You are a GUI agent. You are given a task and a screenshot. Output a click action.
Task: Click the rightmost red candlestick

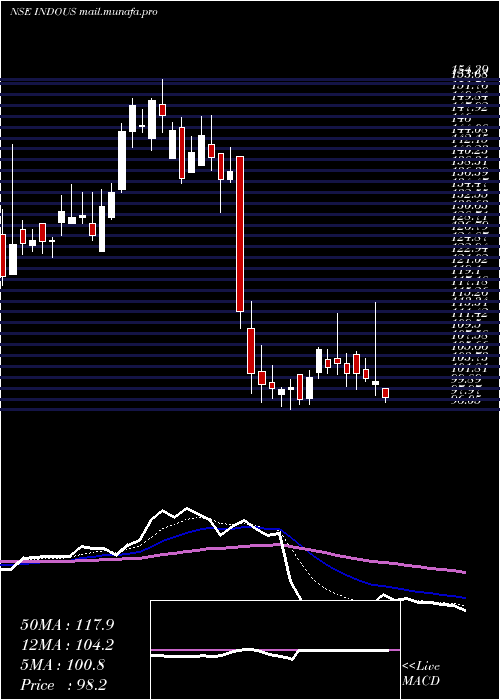pos(385,393)
